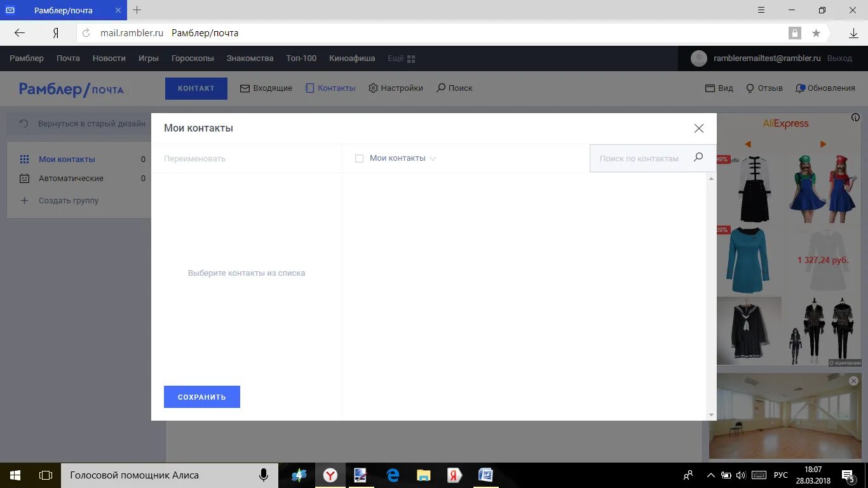Click the user avatar icon

click(x=699, y=58)
